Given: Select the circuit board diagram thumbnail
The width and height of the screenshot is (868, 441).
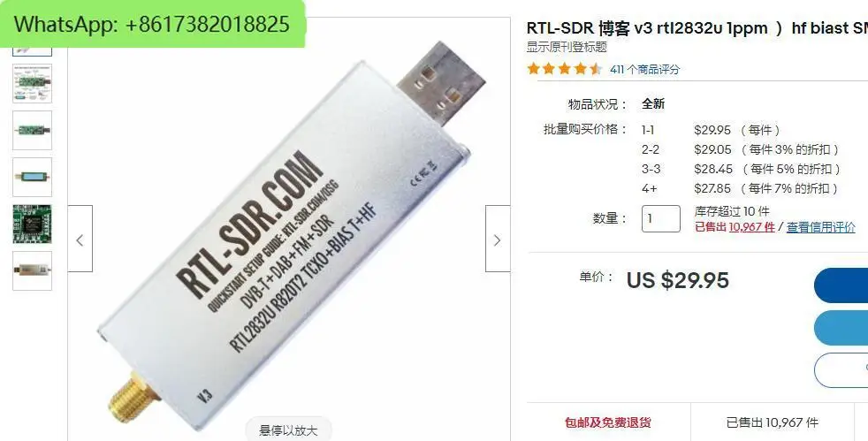Looking at the screenshot, I should pyautogui.click(x=32, y=83).
